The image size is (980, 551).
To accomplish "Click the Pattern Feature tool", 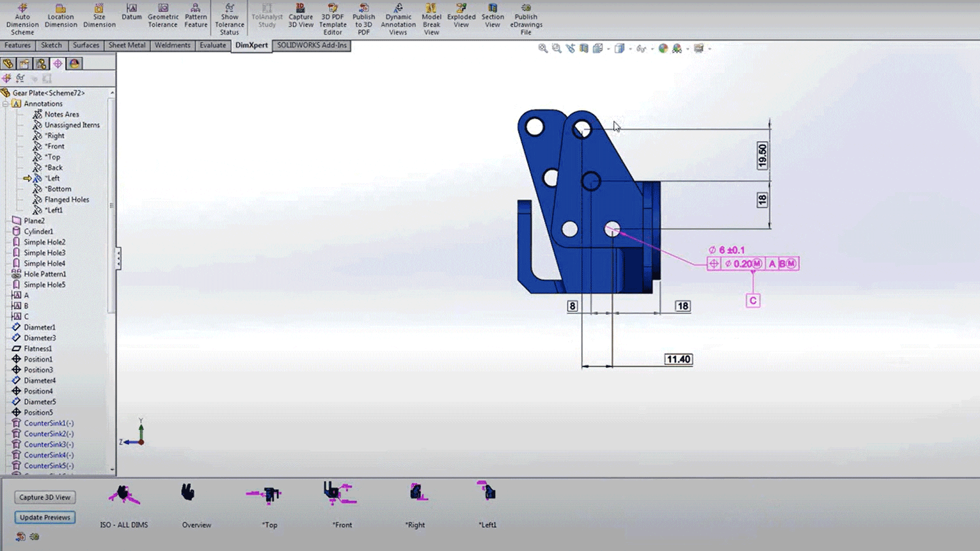I will 195,15.
